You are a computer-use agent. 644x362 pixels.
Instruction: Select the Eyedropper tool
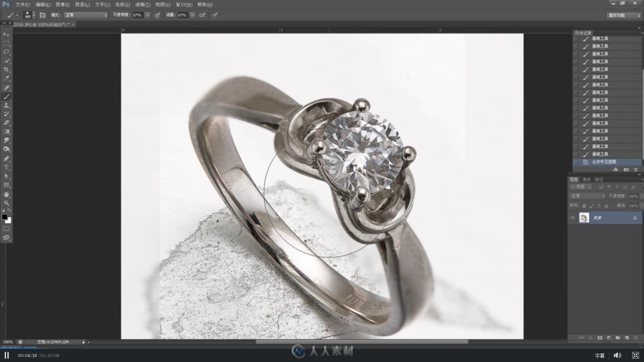(6, 78)
